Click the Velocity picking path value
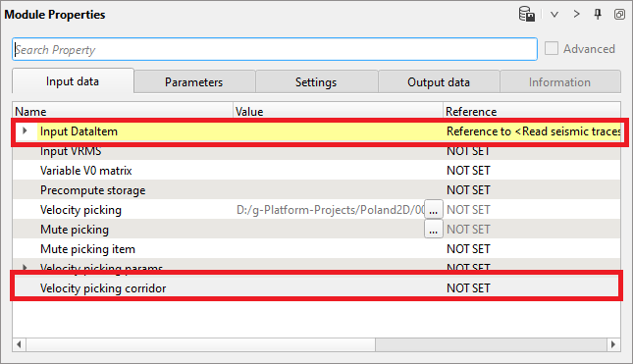Viewport: 633px width, 364px height. 330,210
